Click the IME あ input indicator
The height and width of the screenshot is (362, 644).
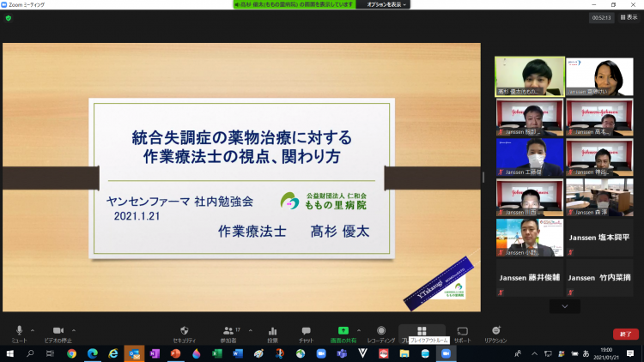[x=586, y=353]
